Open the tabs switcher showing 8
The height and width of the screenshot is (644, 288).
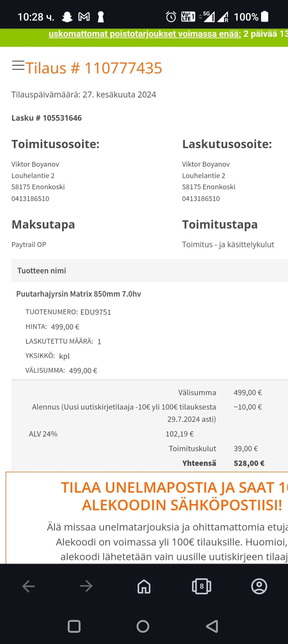pyautogui.click(x=201, y=586)
